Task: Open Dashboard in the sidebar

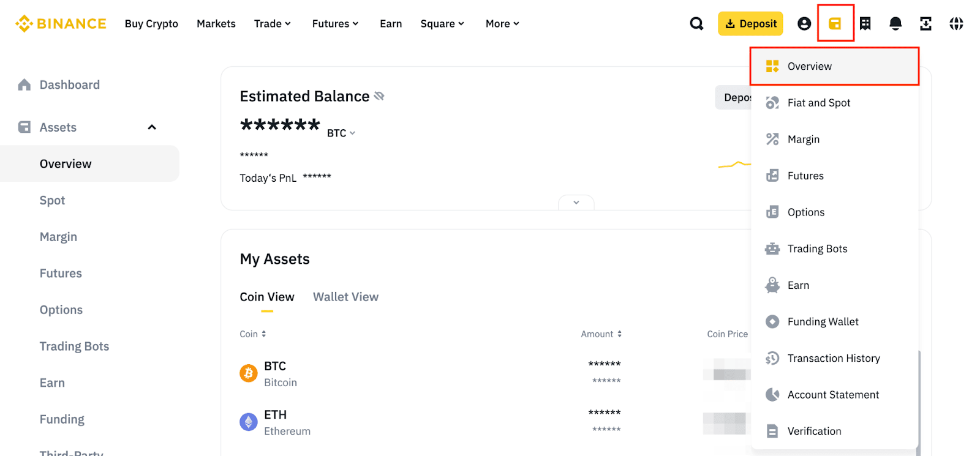Action: click(x=70, y=84)
